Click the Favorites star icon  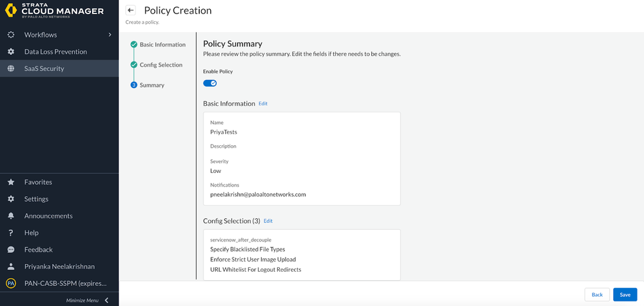[x=11, y=182]
